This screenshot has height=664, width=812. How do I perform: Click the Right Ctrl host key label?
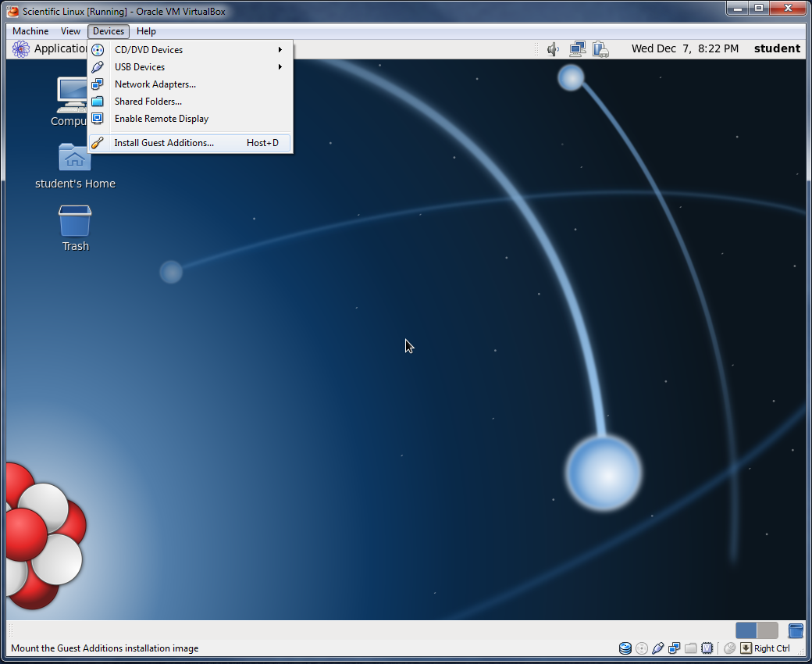(772, 648)
